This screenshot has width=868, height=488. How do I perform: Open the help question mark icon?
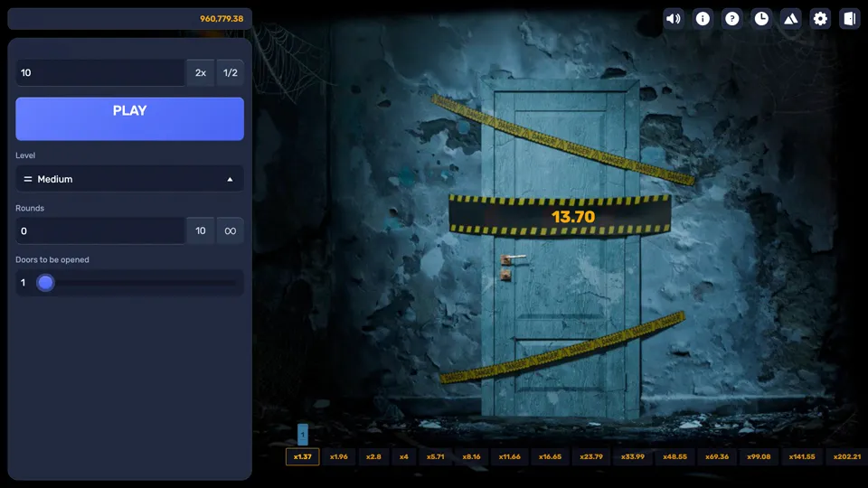pyautogui.click(x=731, y=19)
